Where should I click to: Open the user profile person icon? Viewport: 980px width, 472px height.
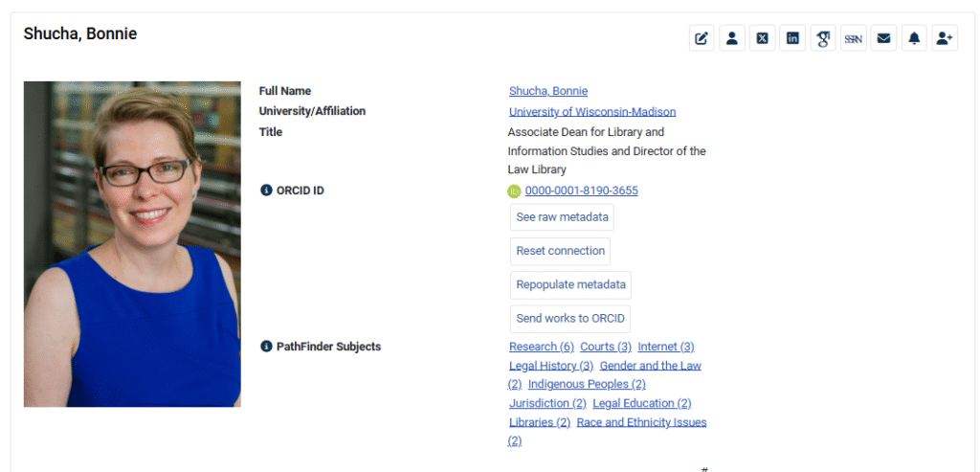point(732,38)
